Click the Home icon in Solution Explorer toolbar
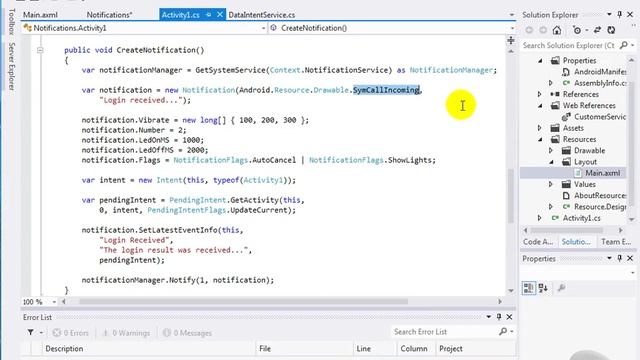Viewport: 640px width, 360px height. (x=557, y=30)
